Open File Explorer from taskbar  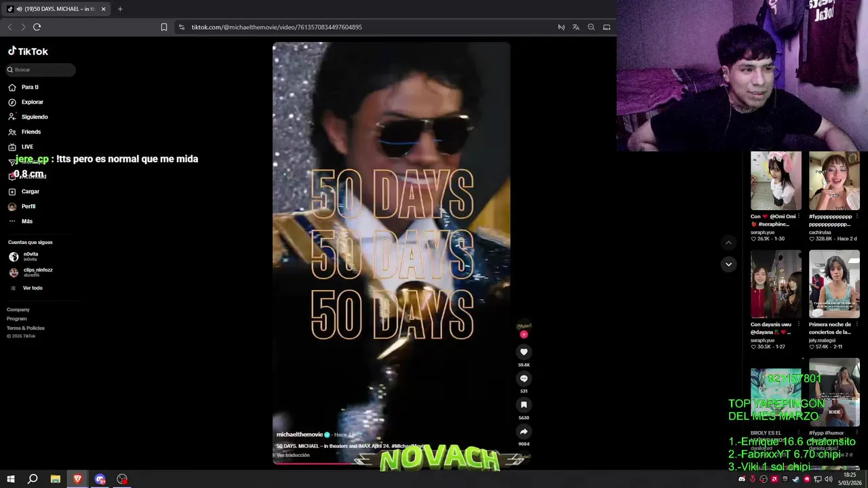tap(56, 479)
